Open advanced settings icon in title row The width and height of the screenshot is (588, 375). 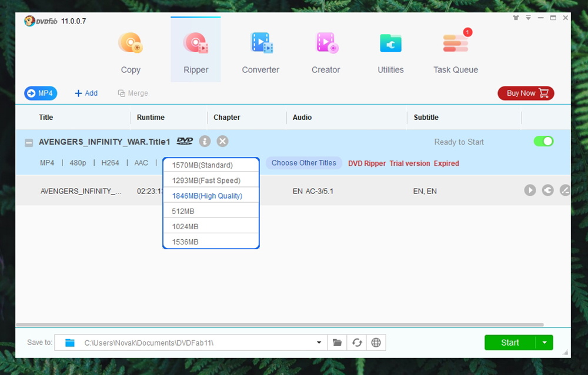(x=548, y=190)
